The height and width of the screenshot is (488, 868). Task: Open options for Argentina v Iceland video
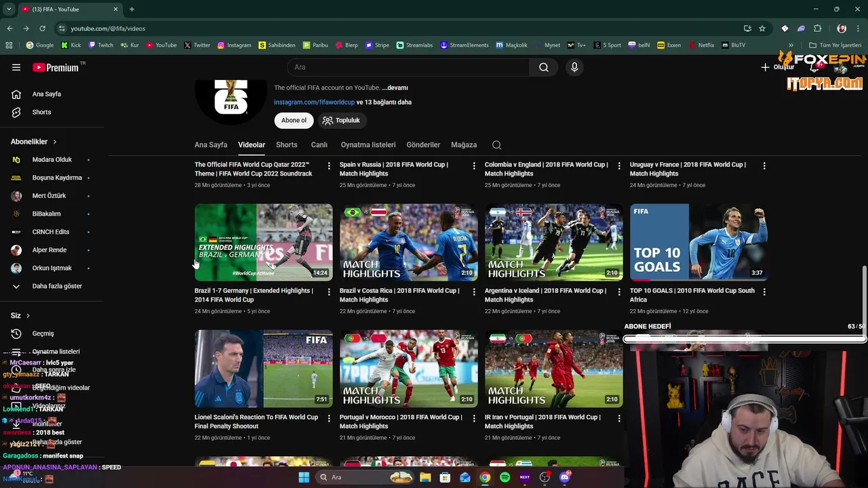pos(619,291)
